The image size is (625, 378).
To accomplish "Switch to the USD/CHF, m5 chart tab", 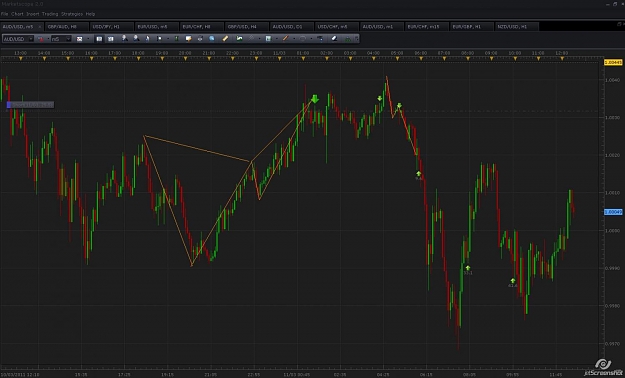I will [x=336, y=27].
